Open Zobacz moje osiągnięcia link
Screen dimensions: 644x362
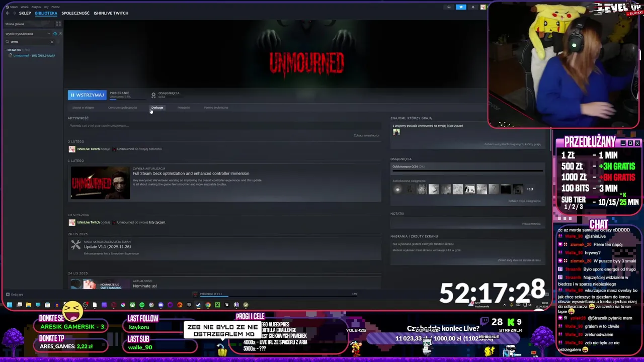coord(524,201)
